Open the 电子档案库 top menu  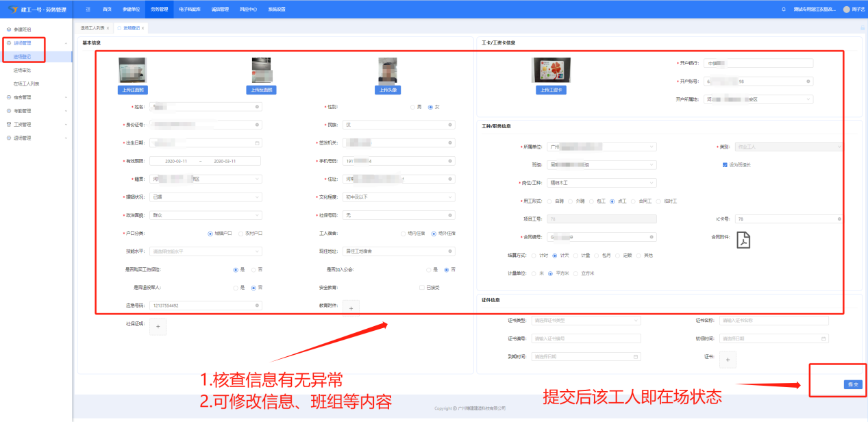(x=189, y=10)
